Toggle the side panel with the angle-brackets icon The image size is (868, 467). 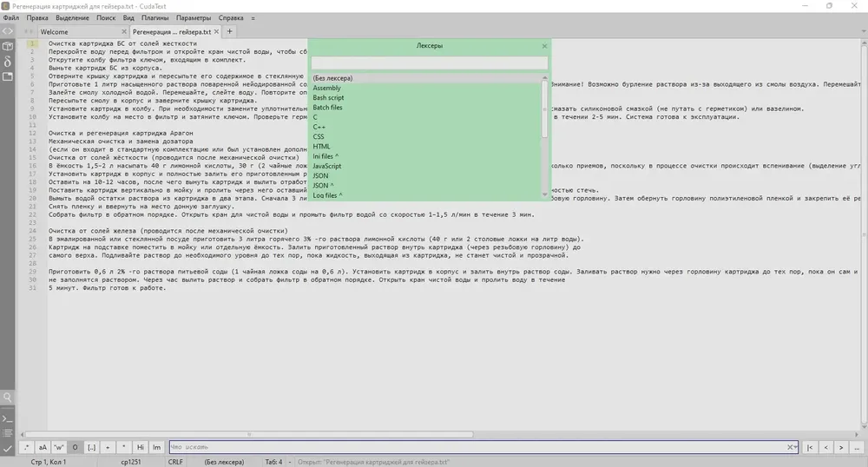(x=8, y=31)
